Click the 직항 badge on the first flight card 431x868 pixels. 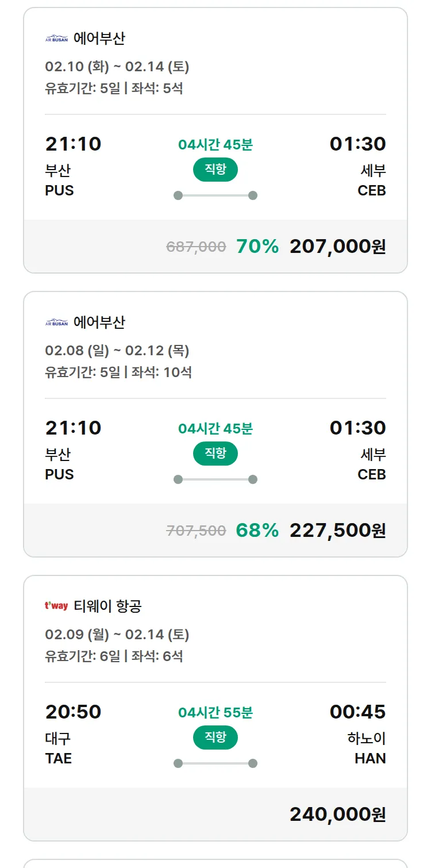pos(215,170)
